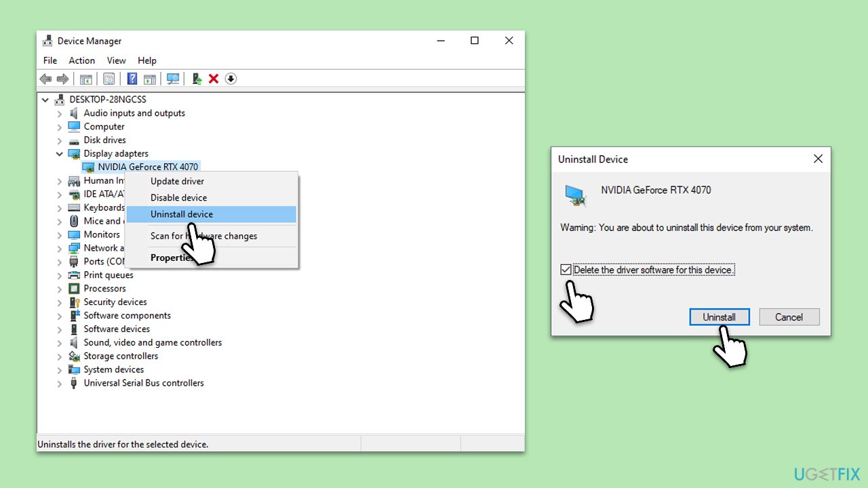Click the Update device driver toolbar icon
The height and width of the screenshot is (488, 868).
(x=197, y=79)
